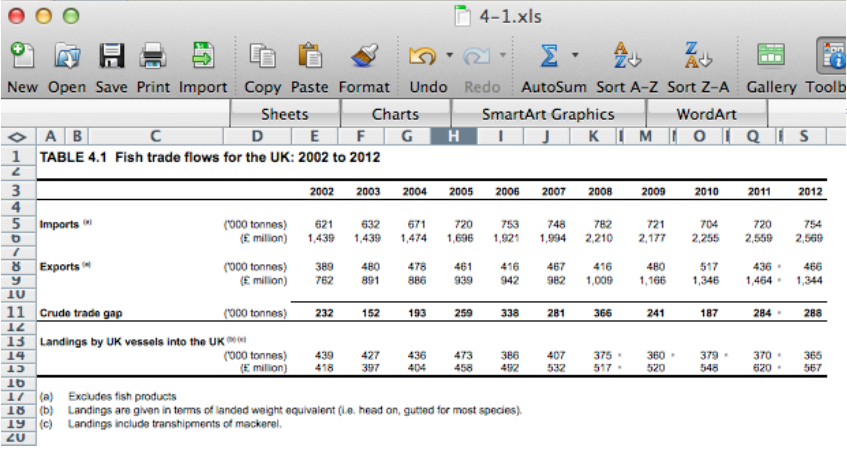This screenshot has height=450, width=847.
Task: Open the Gallery from the toolbar
Action: [x=771, y=55]
